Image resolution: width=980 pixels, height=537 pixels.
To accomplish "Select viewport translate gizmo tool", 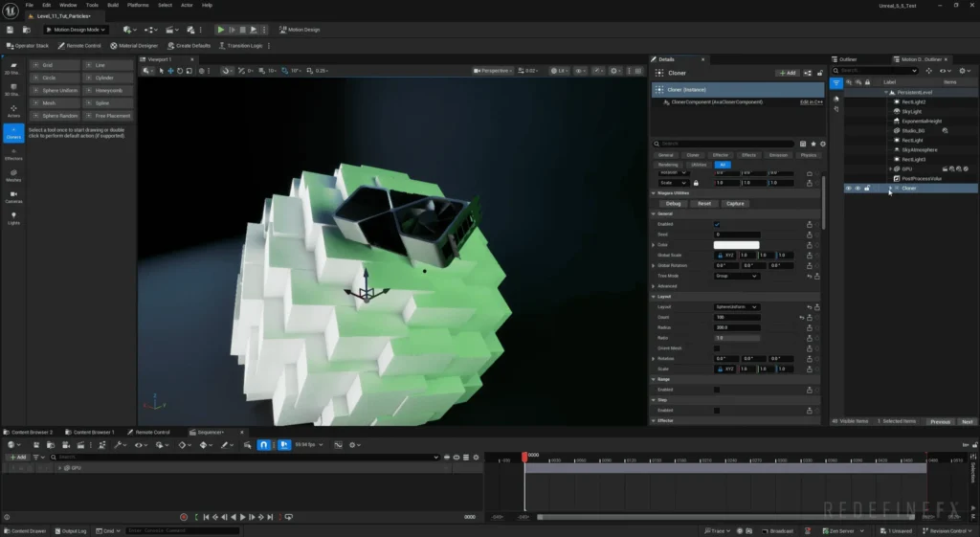I will (x=170, y=71).
